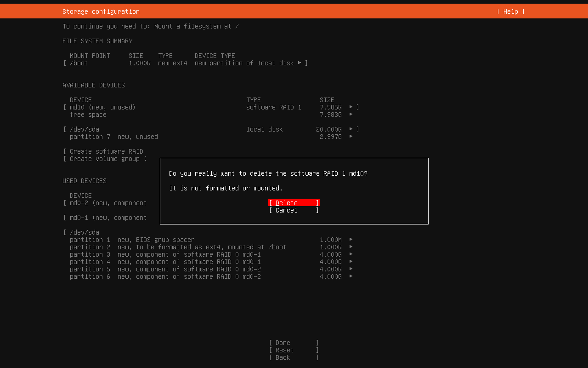Cancel the RAID deletion dialog
Image resolution: width=588 pixels, height=368 pixels.
(294, 210)
